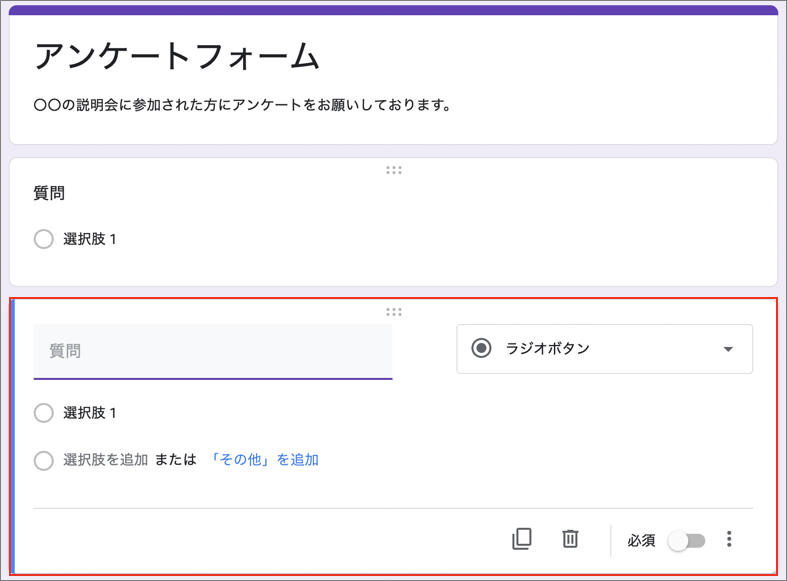Grab the drag handle of active question card
787x581 pixels.
point(394,312)
